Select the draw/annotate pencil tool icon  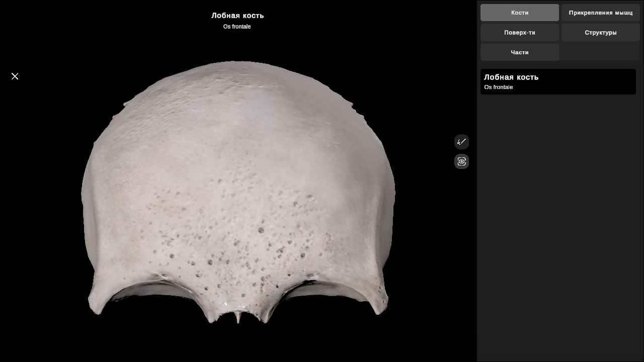[x=461, y=142]
